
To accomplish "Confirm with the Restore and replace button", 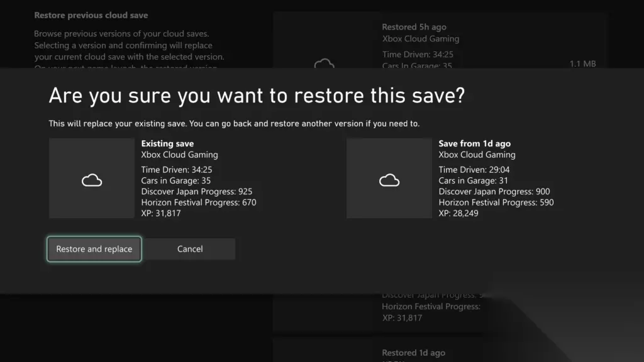I will [x=94, y=249].
